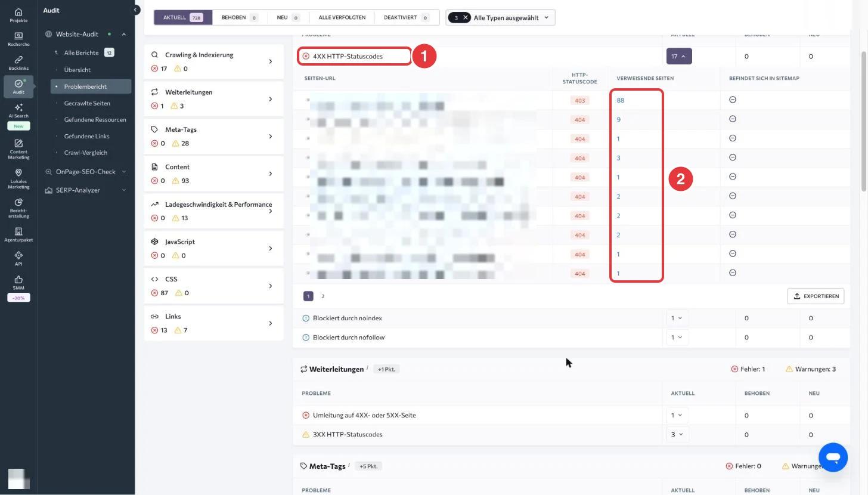Screen dimensions: 868x495
Task: Open the 88 verweisende Seiten link
Action: point(621,100)
